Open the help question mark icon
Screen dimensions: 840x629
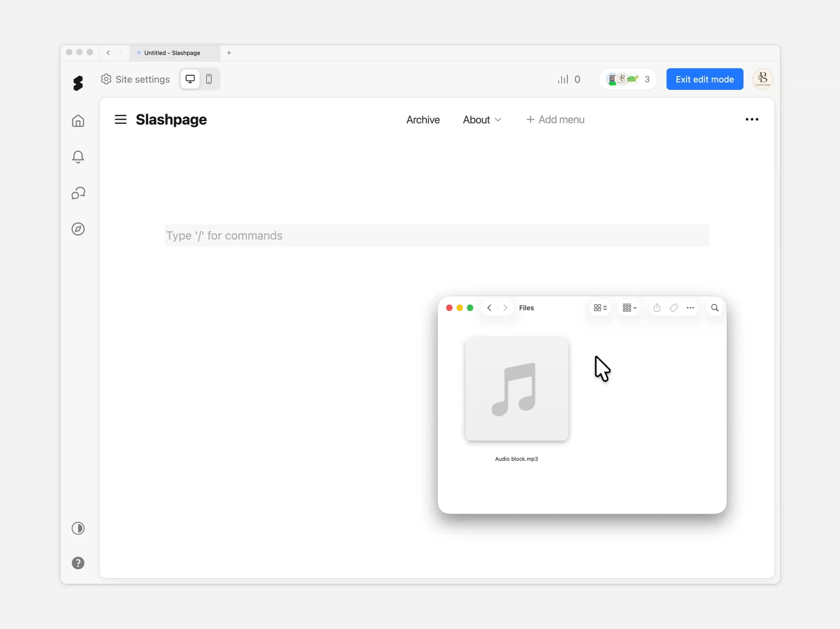pos(78,563)
